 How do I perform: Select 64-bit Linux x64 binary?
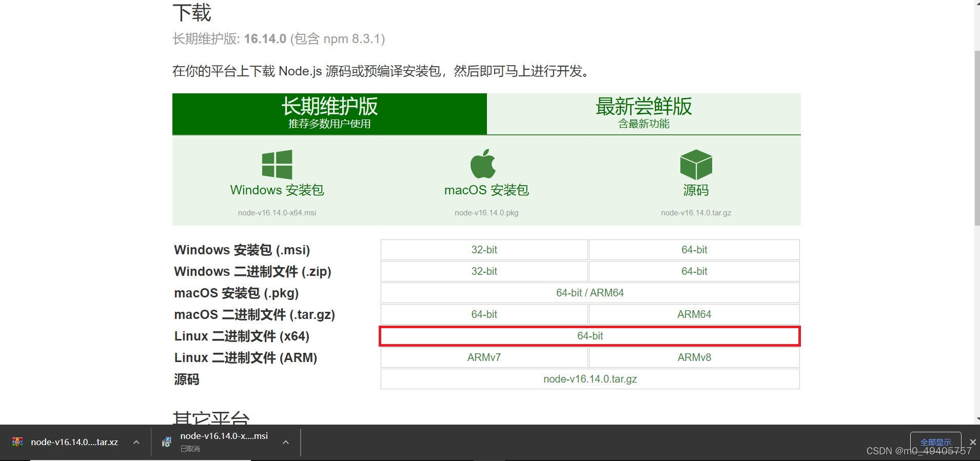click(x=590, y=336)
